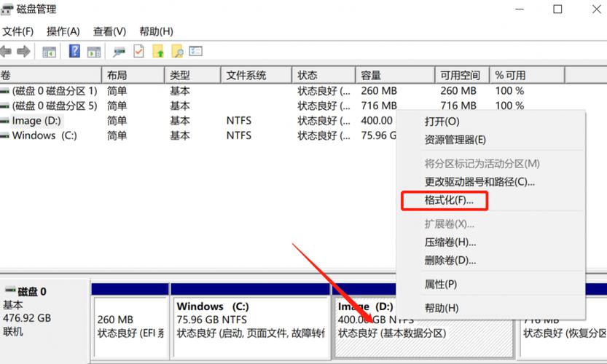The image size is (607, 364).
Task: Click the document with red checkmark icon
Action: pyautogui.click(x=138, y=51)
